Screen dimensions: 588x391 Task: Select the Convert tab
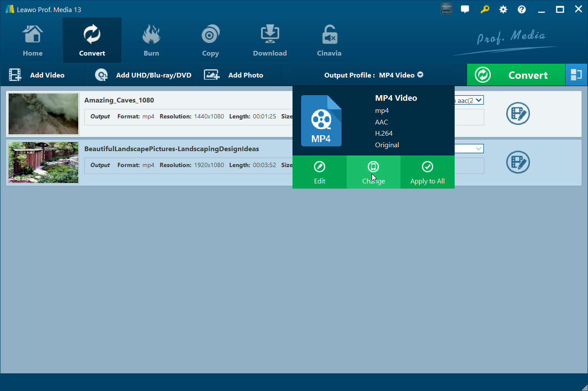tap(92, 41)
